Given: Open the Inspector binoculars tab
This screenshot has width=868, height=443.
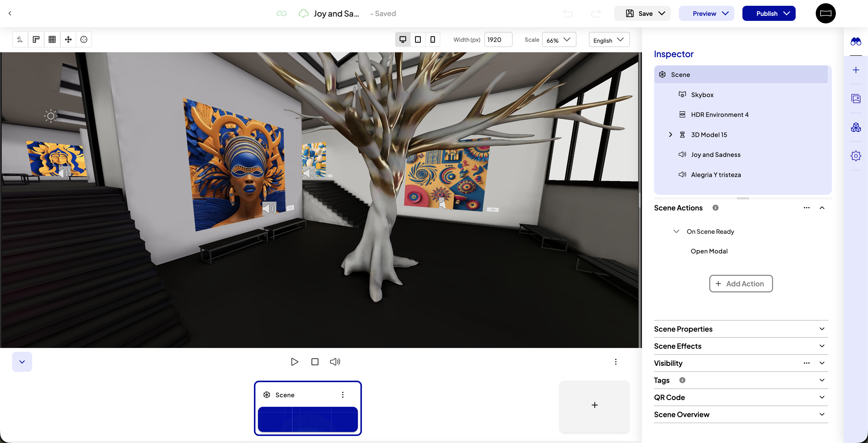Looking at the screenshot, I should point(855,41).
